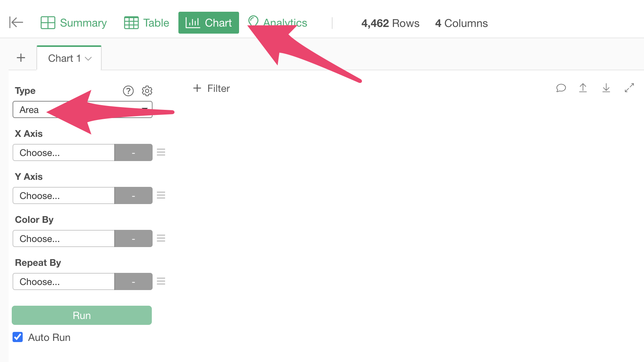The width and height of the screenshot is (644, 362).
Task: Choose a column for X Axis
Action: pos(64,152)
